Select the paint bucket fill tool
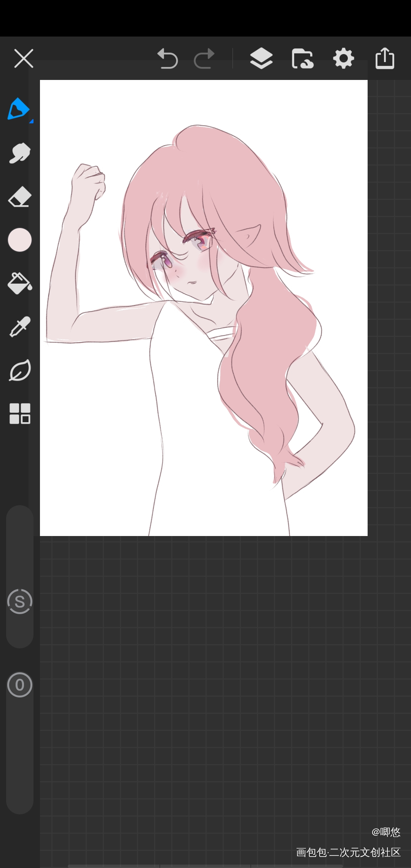The height and width of the screenshot is (868, 411). tap(20, 284)
